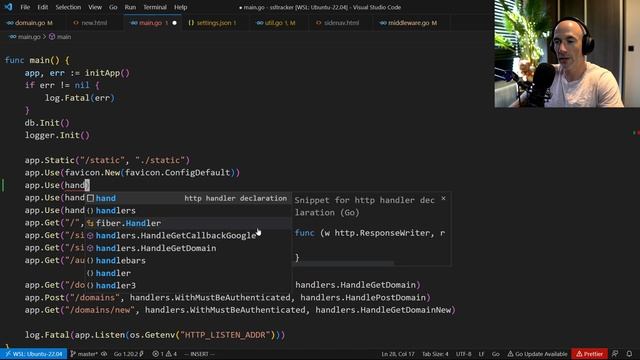
Task: Click the module icon beside handler3
Action: click(x=90, y=285)
